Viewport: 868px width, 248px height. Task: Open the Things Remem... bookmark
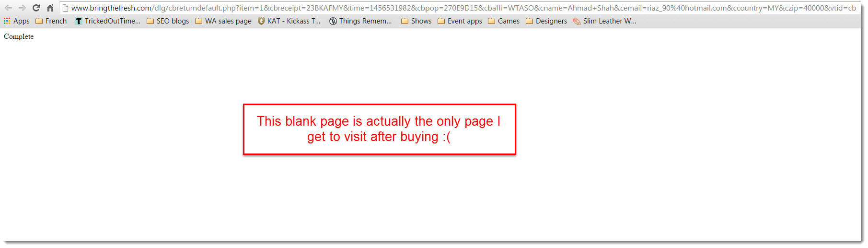tap(360, 21)
